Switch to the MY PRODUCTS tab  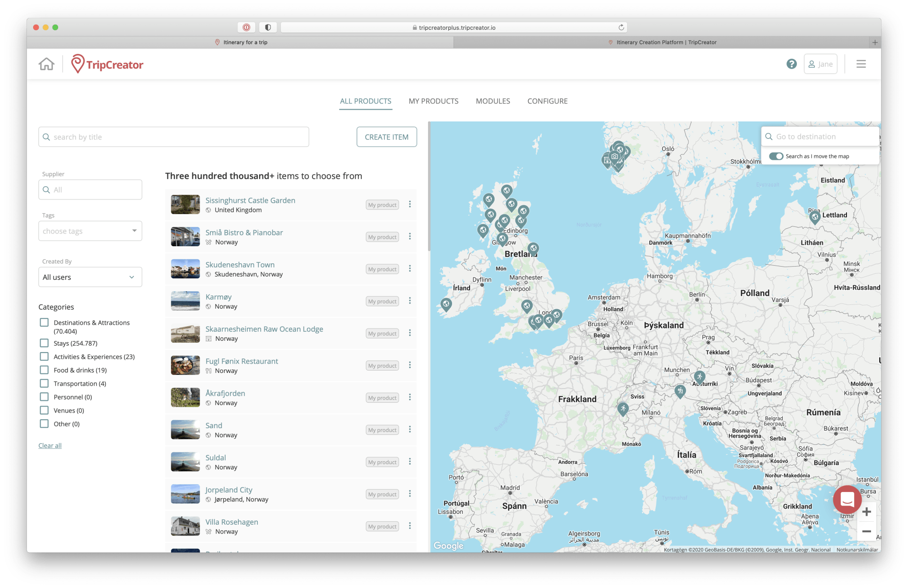433,101
